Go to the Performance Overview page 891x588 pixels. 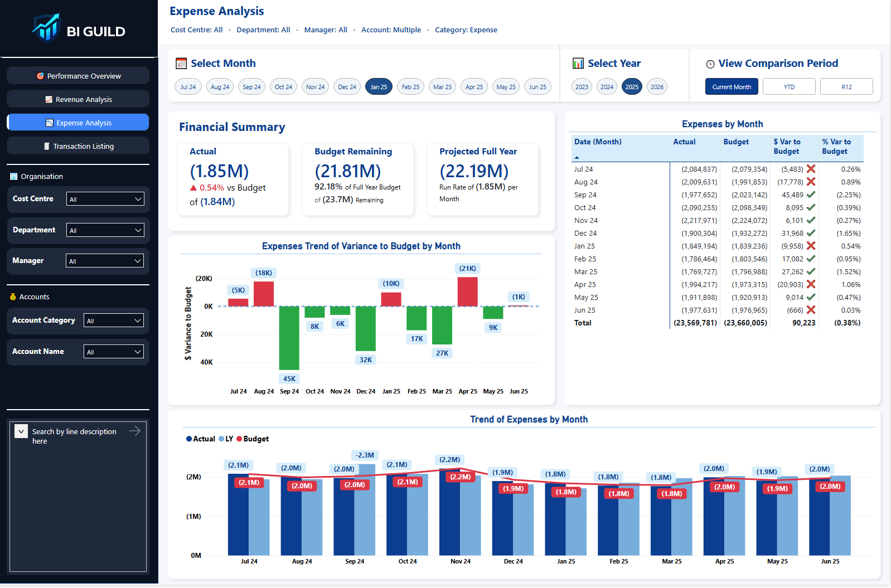(78, 76)
